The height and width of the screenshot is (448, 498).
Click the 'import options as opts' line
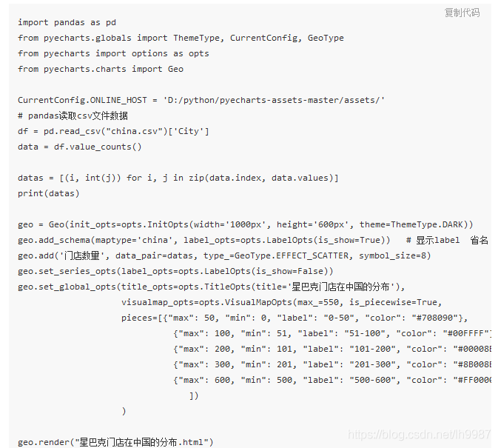(x=113, y=53)
